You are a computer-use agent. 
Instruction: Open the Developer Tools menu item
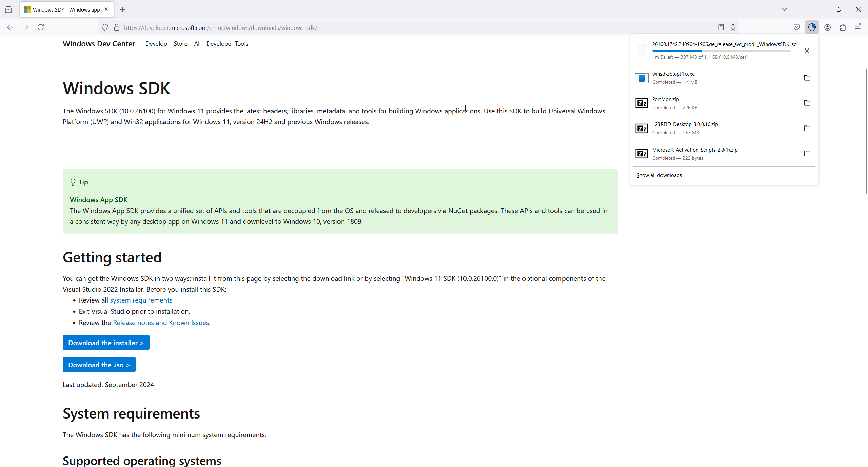pos(227,44)
